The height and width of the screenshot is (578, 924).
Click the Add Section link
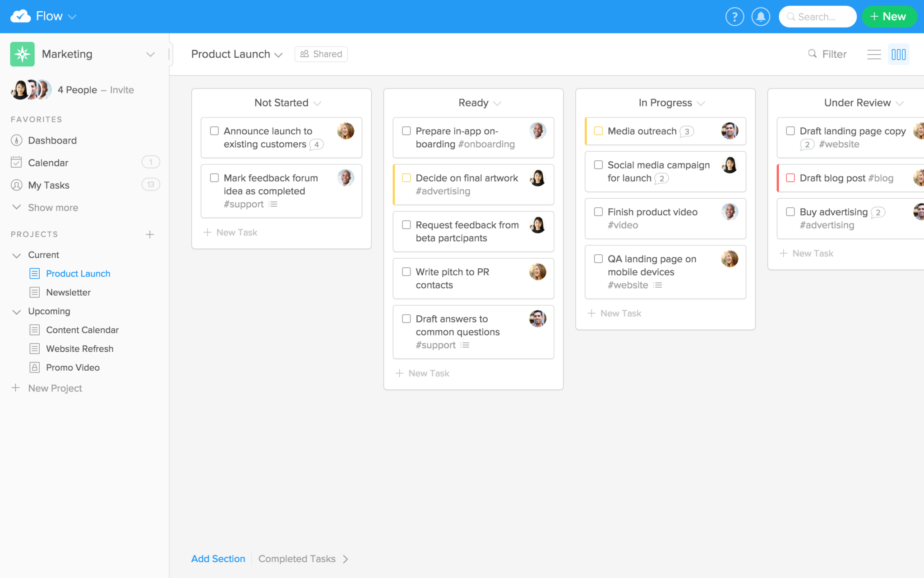click(x=218, y=559)
